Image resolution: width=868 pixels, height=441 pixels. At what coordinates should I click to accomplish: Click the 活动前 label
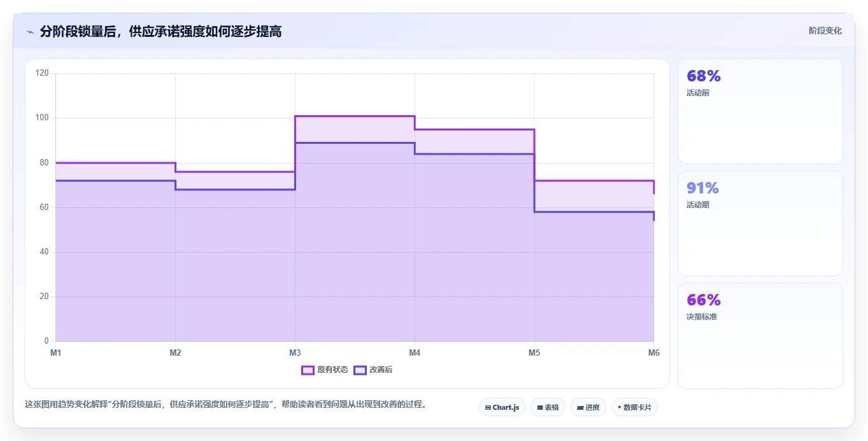[x=698, y=93]
